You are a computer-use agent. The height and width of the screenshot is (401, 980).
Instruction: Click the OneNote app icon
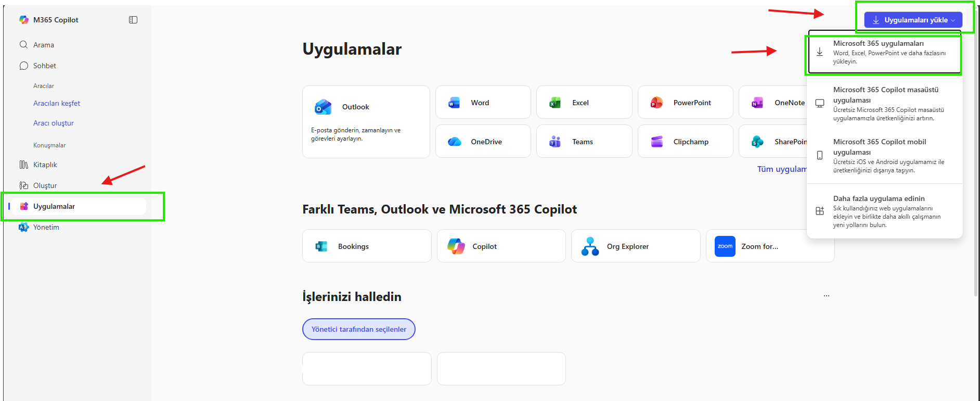tap(757, 103)
